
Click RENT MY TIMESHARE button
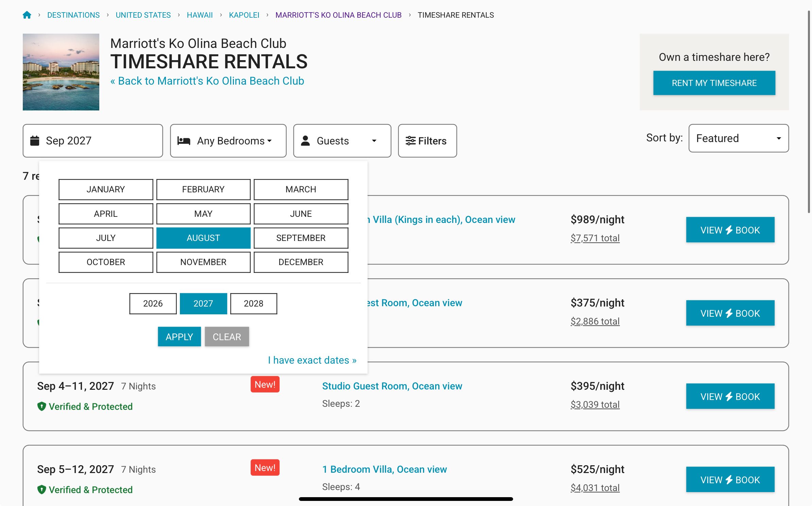pos(714,83)
